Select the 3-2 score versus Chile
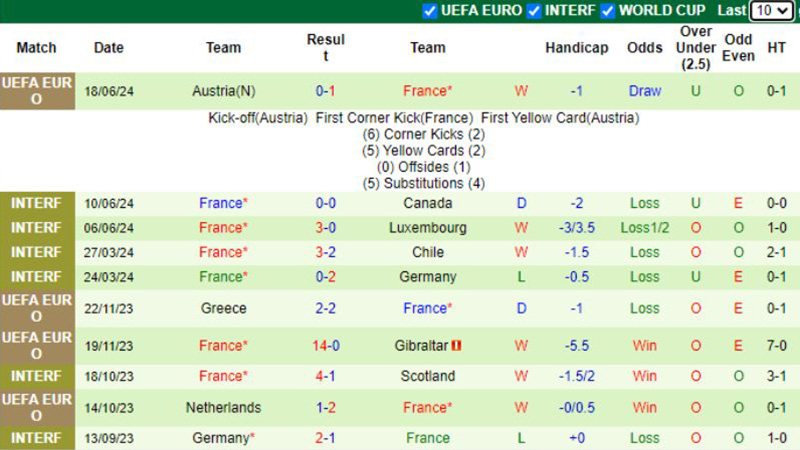This screenshot has width=800, height=450. click(326, 252)
